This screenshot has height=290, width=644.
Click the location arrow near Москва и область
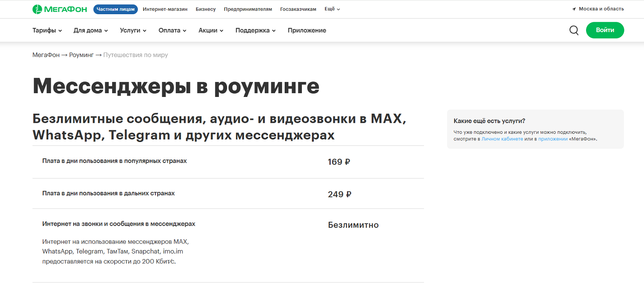(x=574, y=8)
